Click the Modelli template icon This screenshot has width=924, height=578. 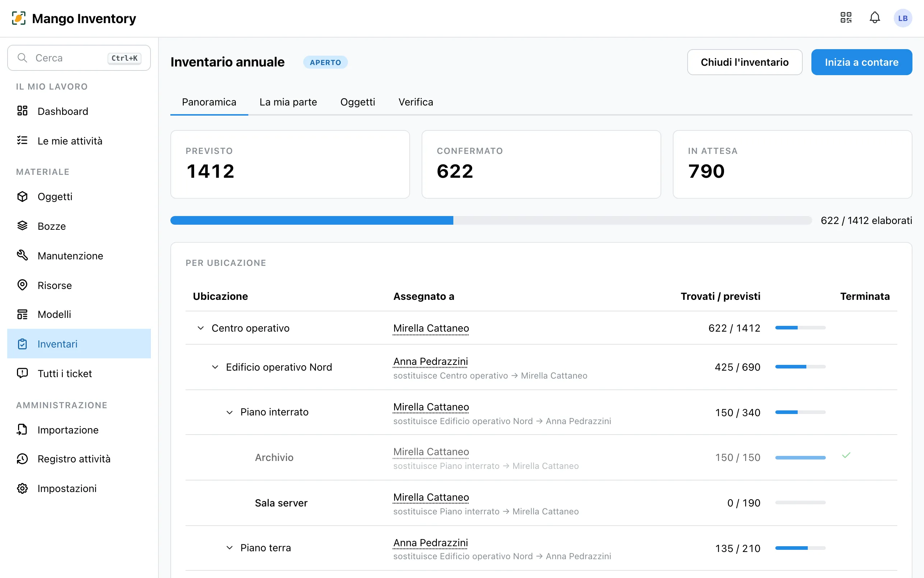point(22,314)
